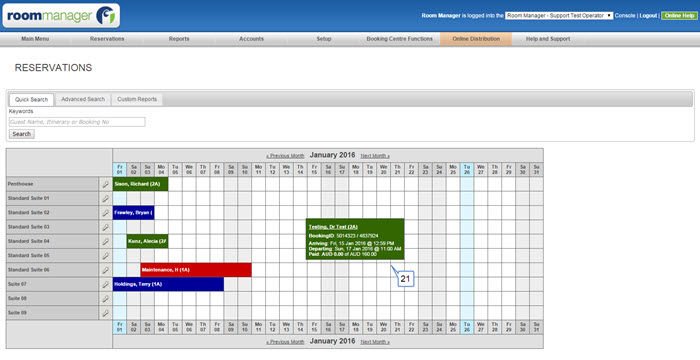Click the wrench icon for Suite 09
Image resolution: width=700 pixels, height=360 pixels.
pyautogui.click(x=105, y=313)
